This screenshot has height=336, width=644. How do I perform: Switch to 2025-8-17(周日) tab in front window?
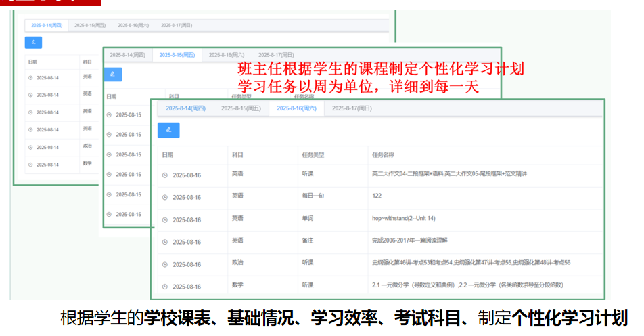coord(352,108)
